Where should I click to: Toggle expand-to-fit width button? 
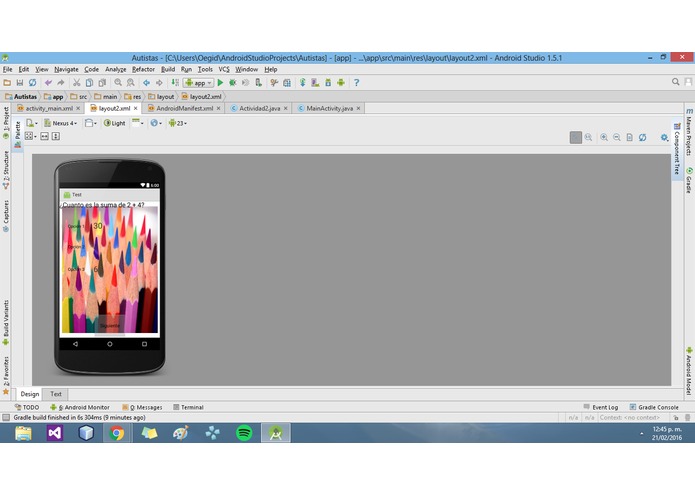44,136
